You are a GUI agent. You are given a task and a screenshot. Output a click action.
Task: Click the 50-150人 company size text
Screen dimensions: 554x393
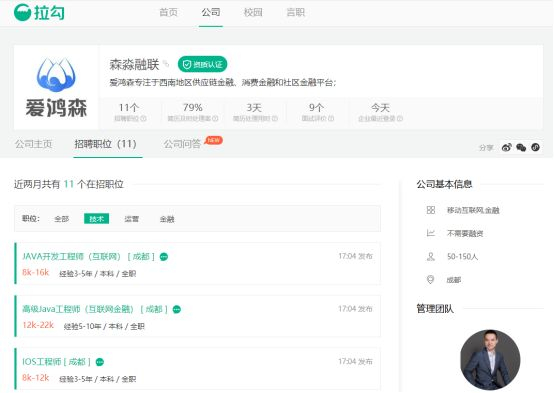pos(462,257)
